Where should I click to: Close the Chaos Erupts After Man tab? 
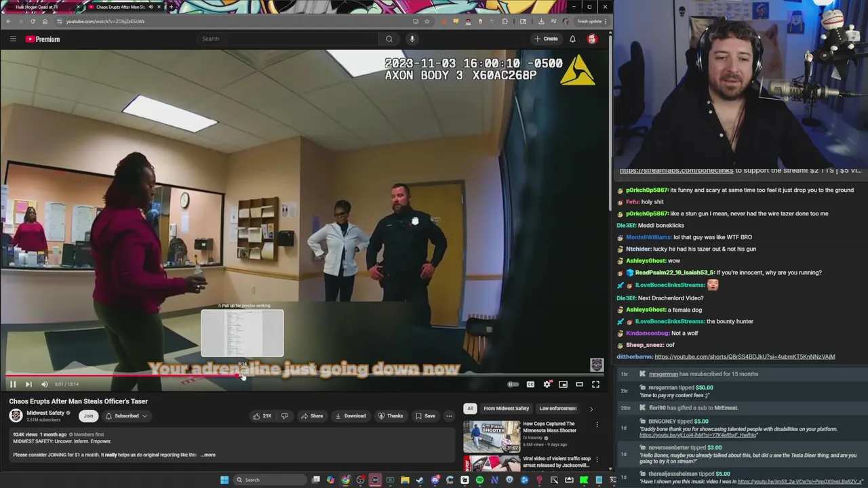159,7
